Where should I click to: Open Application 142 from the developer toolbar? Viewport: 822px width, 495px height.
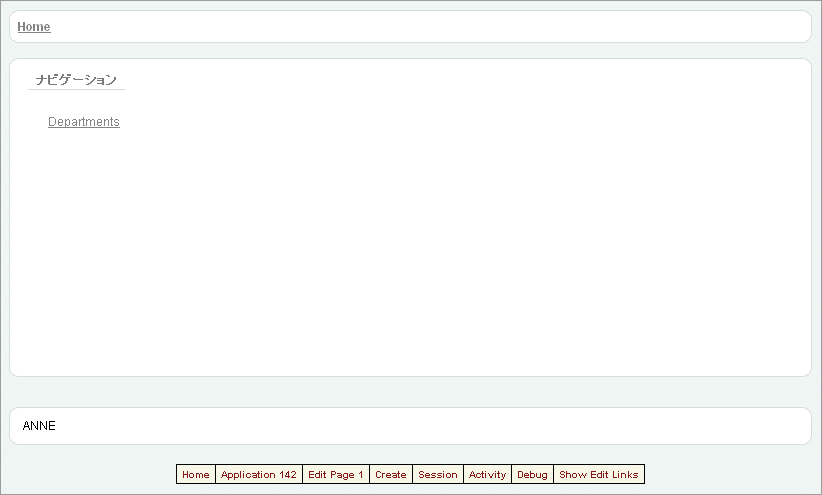pos(259,475)
